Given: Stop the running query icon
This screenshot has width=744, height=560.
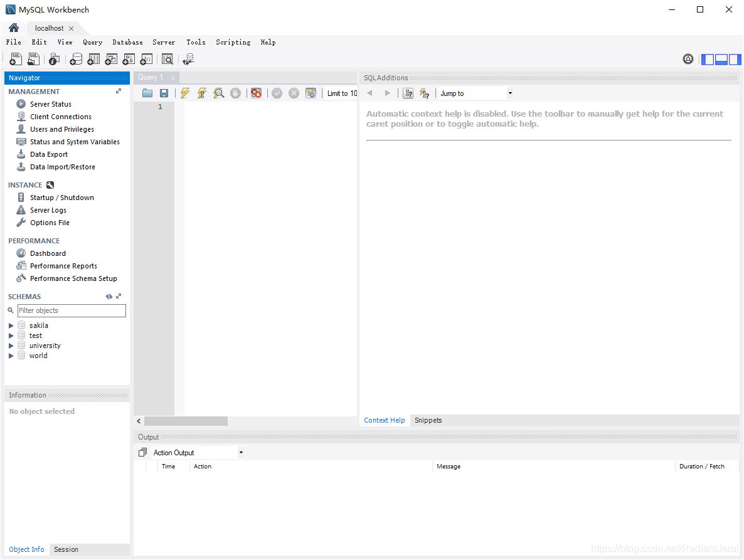Looking at the screenshot, I should [x=235, y=93].
